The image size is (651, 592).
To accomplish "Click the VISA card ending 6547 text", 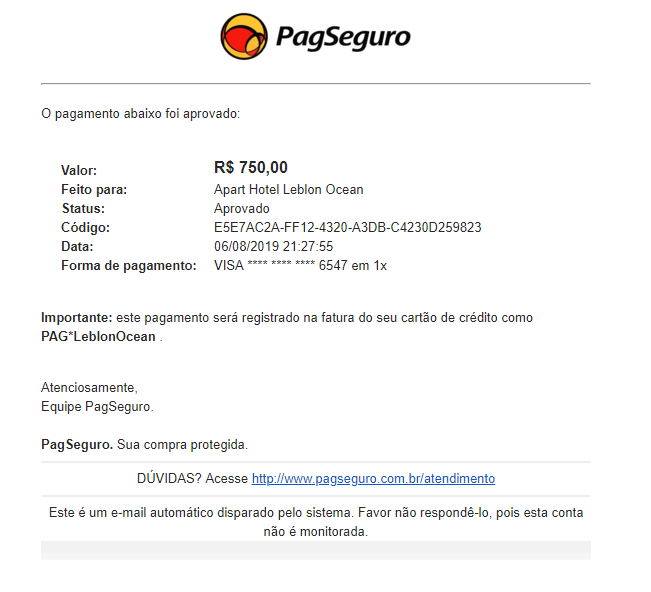I will pos(301,266).
